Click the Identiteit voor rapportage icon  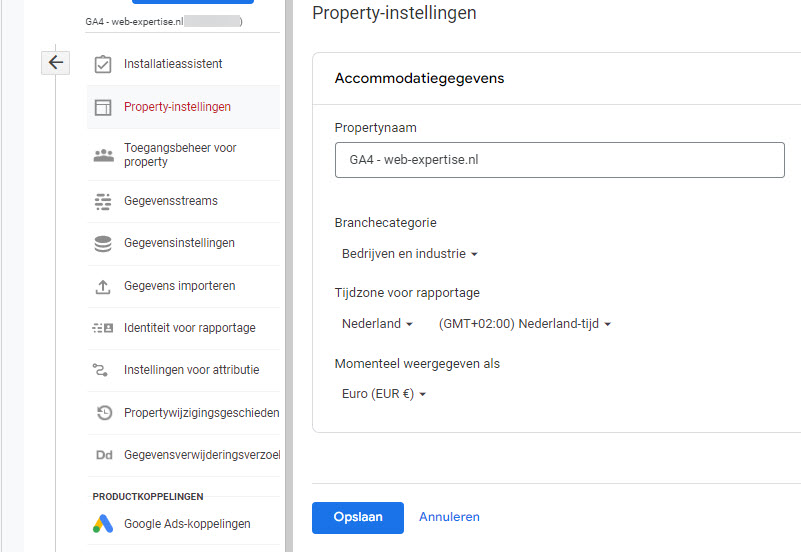coord(103,328)
